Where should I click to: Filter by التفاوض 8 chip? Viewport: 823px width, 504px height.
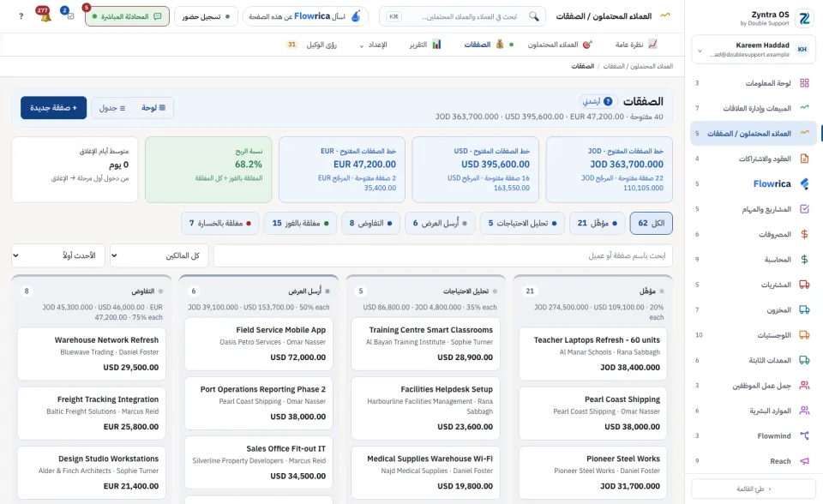tap(370, 223)
